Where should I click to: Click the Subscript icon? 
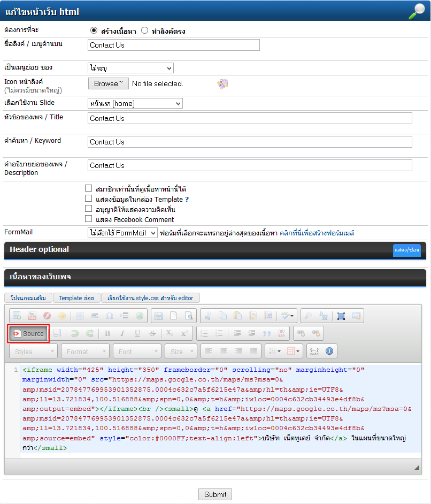170,333
